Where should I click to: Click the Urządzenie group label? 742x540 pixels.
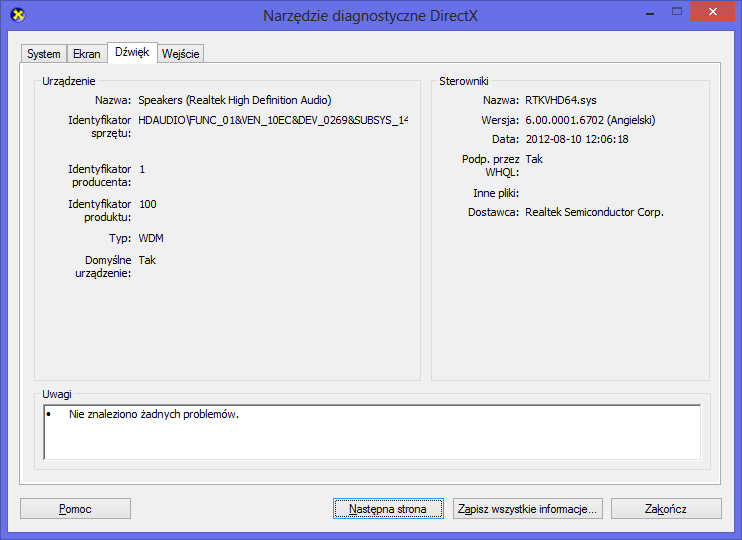69,81
